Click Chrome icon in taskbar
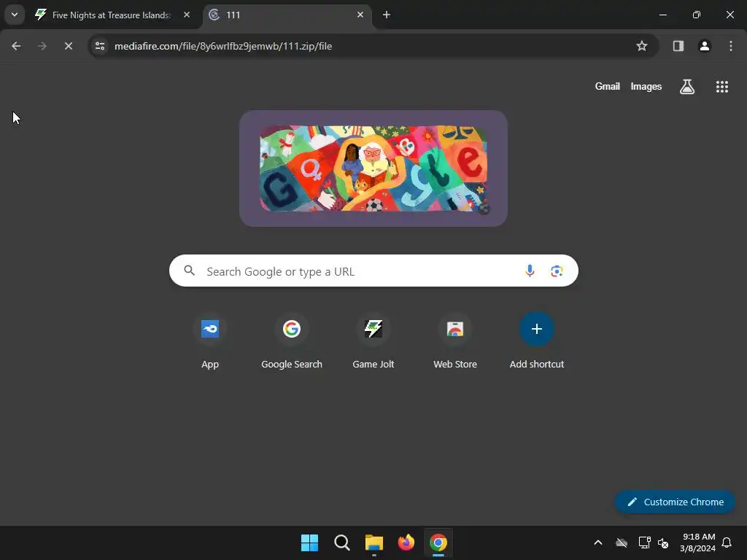 tap(438, 542)
